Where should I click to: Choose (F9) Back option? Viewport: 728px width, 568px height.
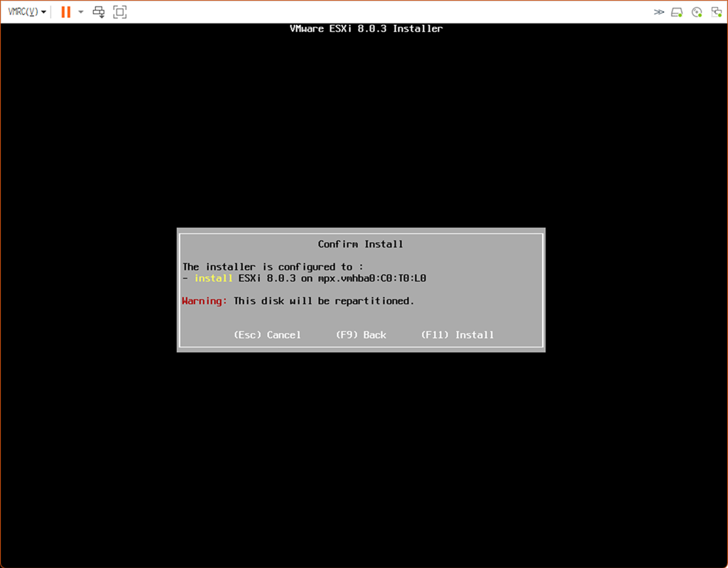[361, 334]
